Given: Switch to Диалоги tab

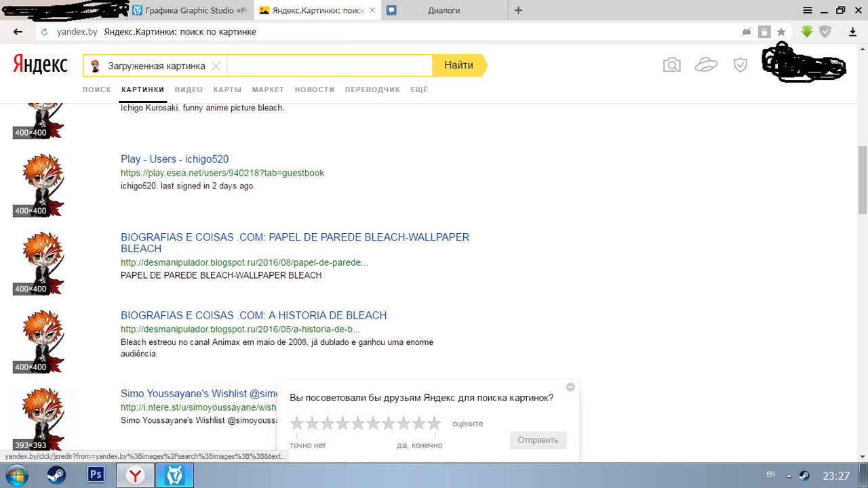Looking at the screenshot, I should (x=444, y=10).
